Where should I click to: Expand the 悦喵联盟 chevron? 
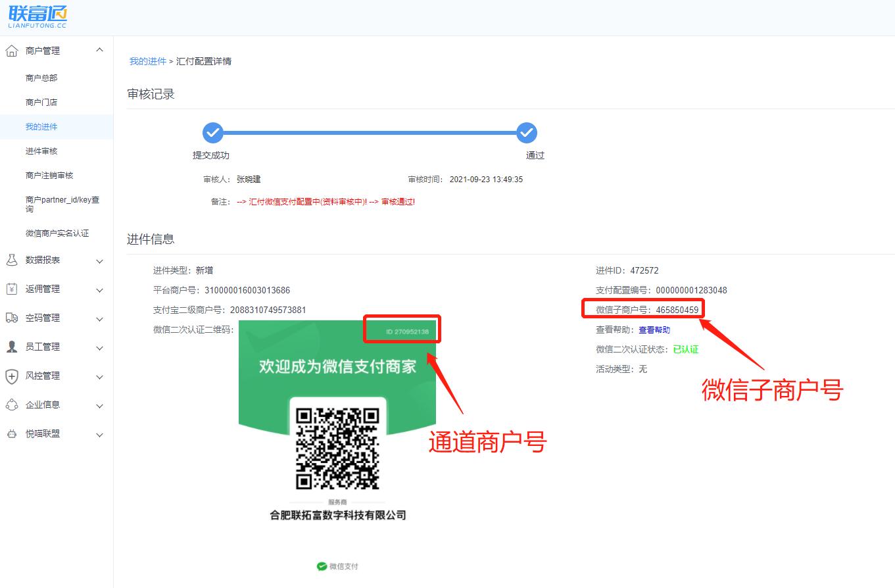tap(99, 435)
